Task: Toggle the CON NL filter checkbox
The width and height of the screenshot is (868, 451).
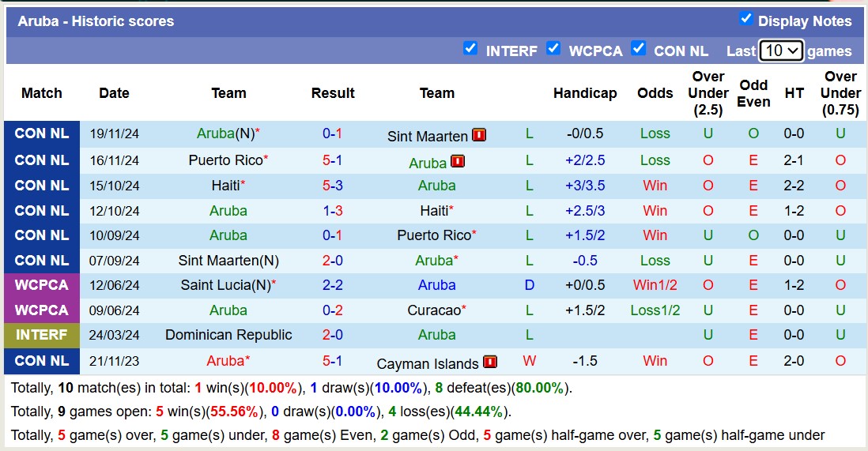Action: pyautogui.click(x=639, y=48)
